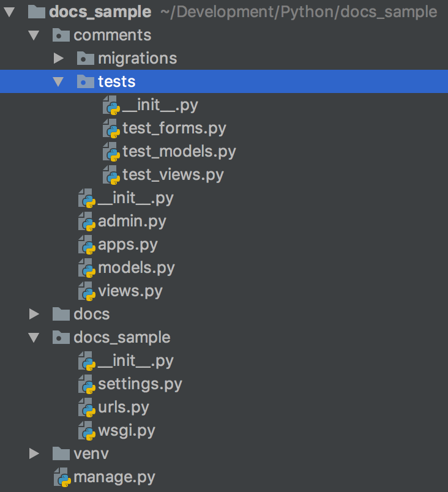This screenshot has width=448, height=492.
Task: Click the Python file icon beside manage.py
Action: point(62,477)
